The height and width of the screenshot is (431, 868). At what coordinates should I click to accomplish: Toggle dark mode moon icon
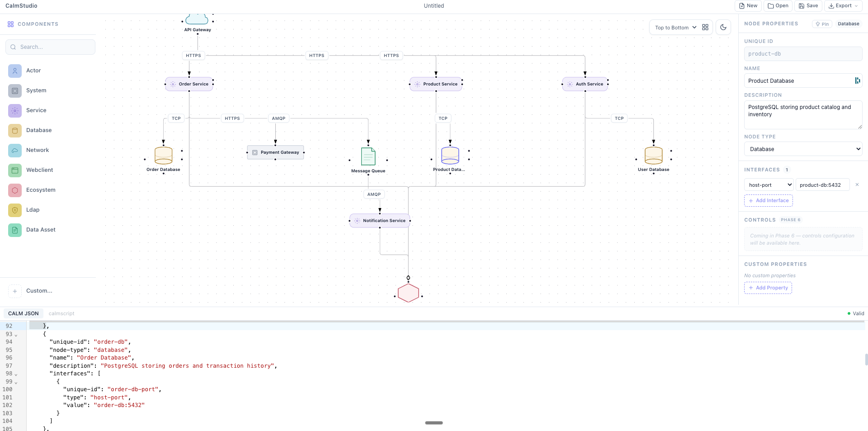tap(723, 28)
